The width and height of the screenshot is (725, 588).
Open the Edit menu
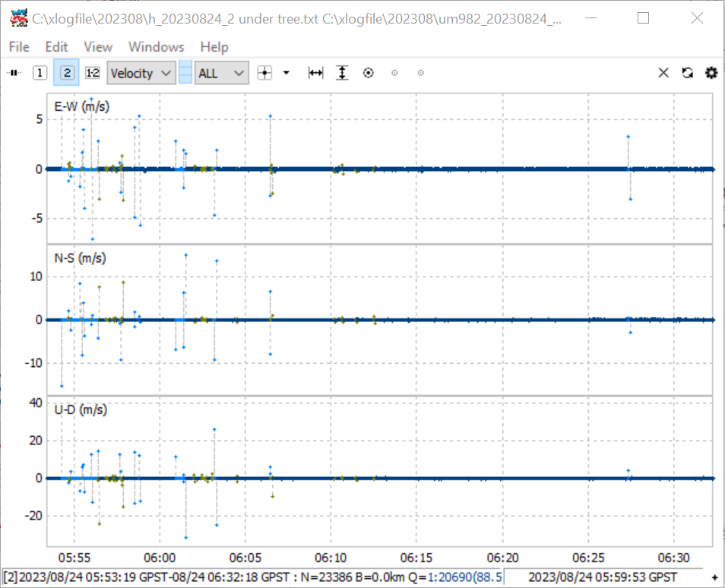tap(56, 46)
